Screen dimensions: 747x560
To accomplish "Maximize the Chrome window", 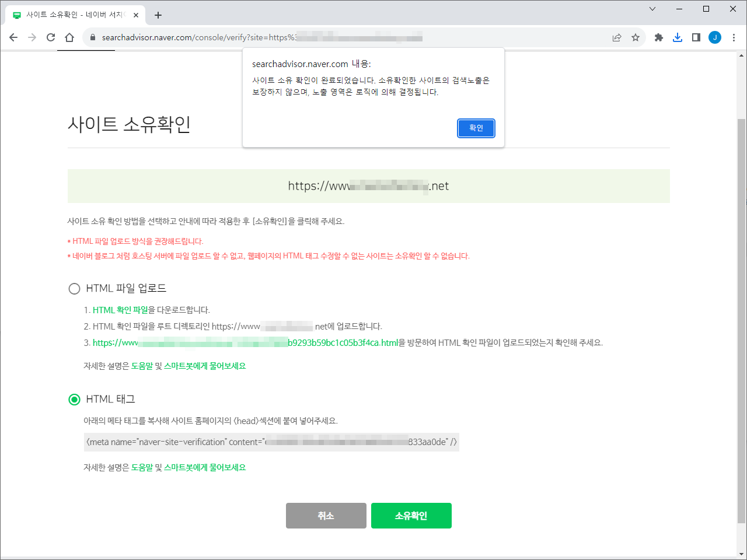I will point(706,9).
